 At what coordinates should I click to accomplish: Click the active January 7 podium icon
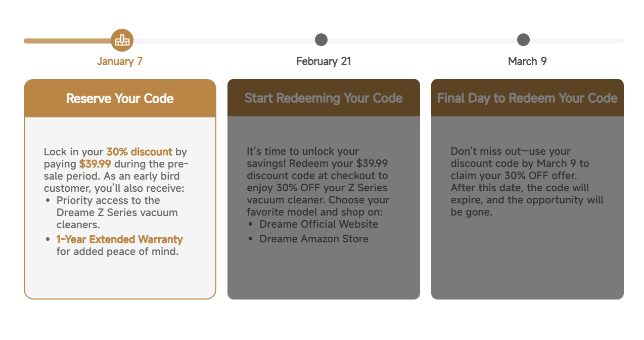122,40
